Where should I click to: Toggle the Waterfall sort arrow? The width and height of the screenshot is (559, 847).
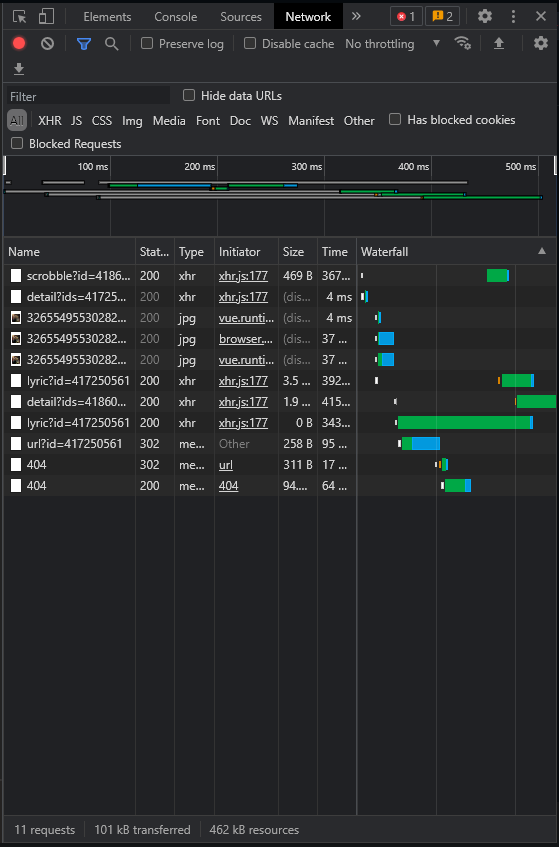[542, 251]
